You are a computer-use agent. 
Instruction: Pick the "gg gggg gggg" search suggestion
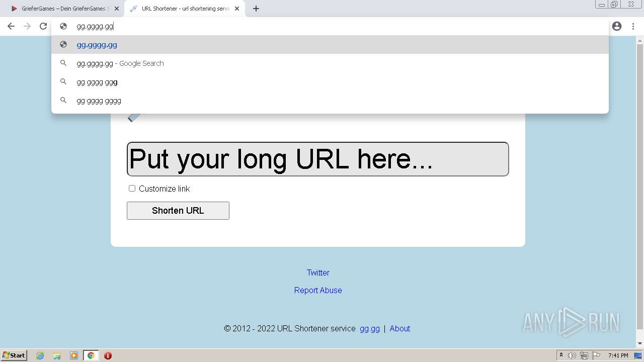[330, 101]
